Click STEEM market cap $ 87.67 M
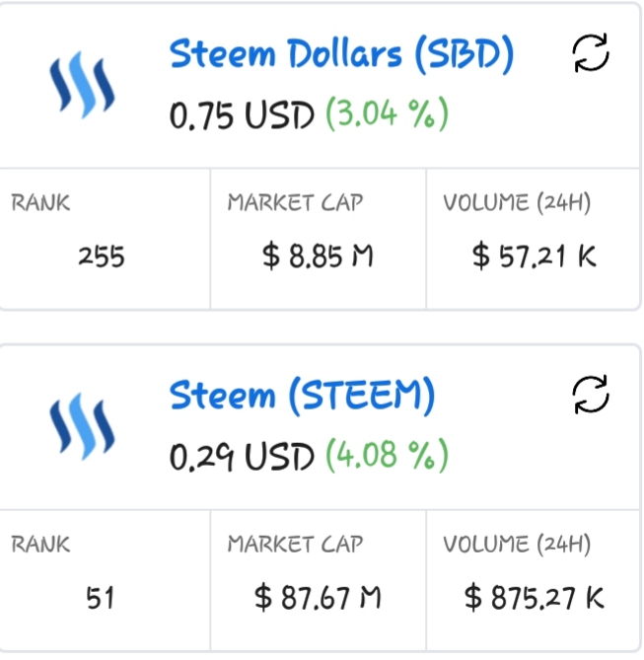The width and height of the screenshot is (644, 660). 318,597
